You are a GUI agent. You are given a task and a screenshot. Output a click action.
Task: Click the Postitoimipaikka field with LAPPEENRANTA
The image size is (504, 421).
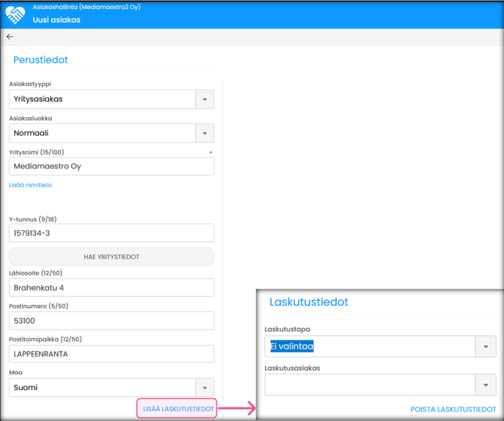(x=111, y=354)
